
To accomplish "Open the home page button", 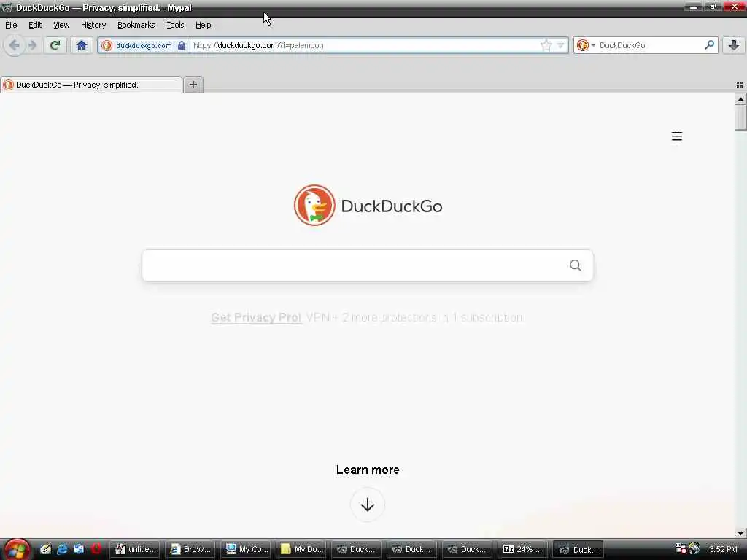I will pos(82,45).
